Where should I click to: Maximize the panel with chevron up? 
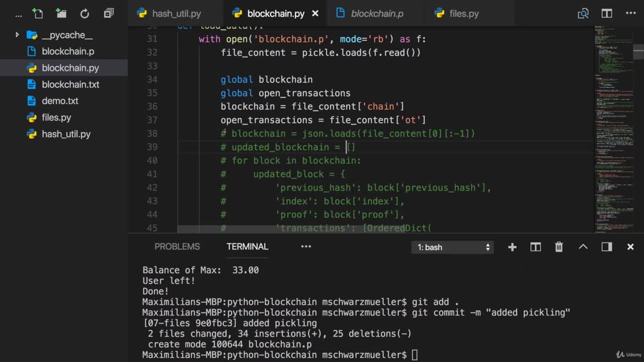[x=583, y=247]
